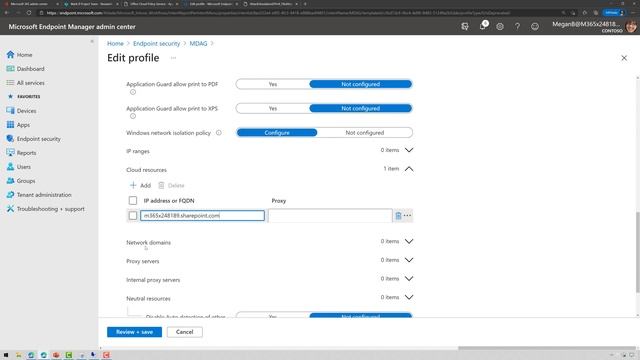The height and width of the screenshot is (360, 640).
Task: Show info for allow print to XPS
Action: 133,116
